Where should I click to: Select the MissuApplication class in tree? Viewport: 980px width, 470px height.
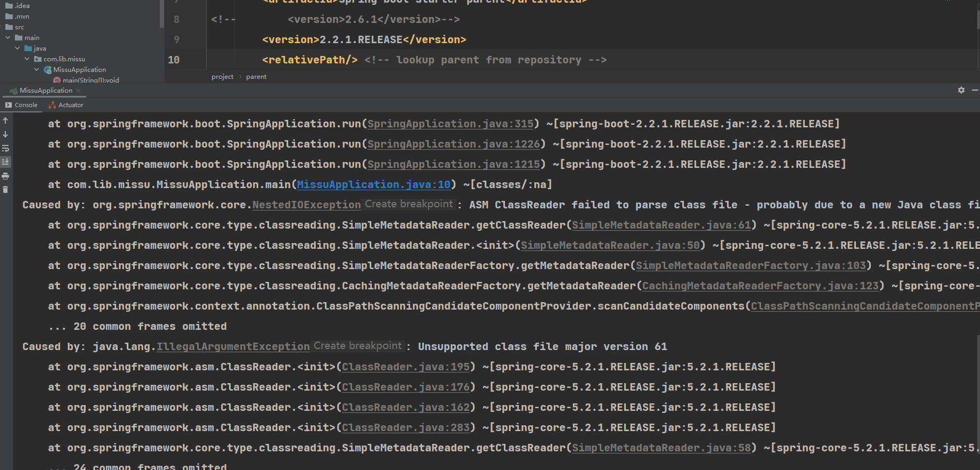coord(79,70)
